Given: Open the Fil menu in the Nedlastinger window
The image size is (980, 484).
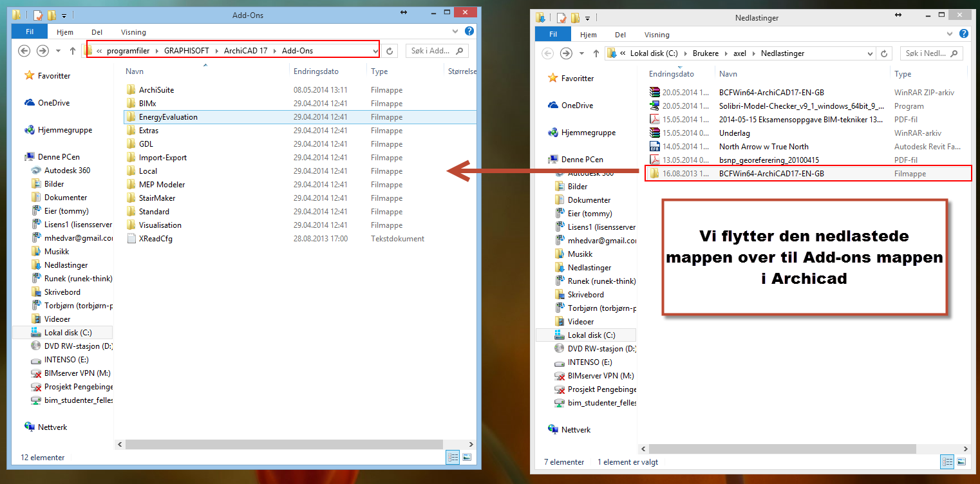Looking at the screenshot, I should (x=553, y=34).
